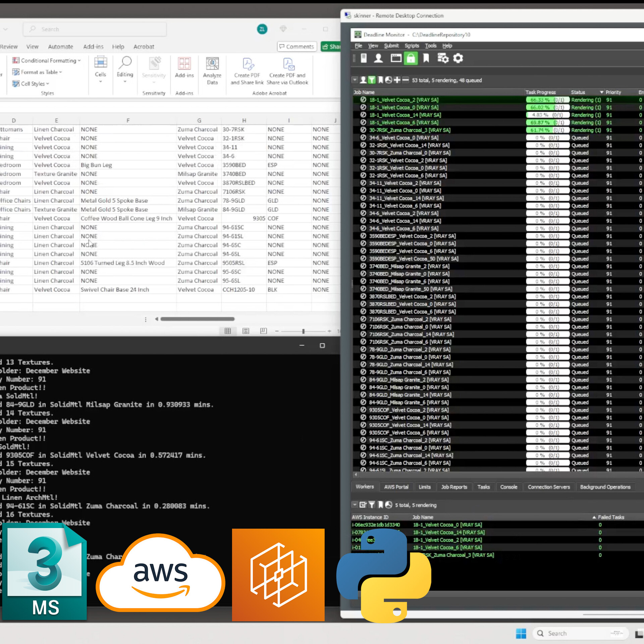This screenshot has height=644, width=644.
Task: Adjust the Excel zoom slider
Action: click(x=303, y=331)
